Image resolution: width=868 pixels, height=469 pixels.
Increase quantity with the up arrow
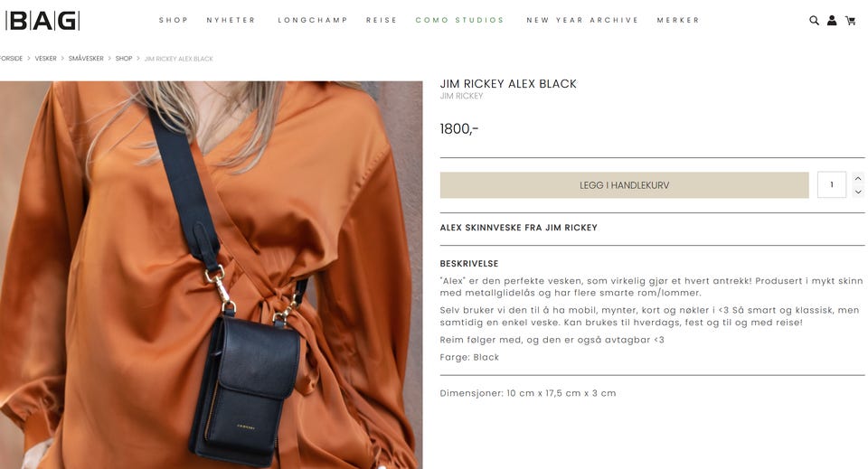tap(858, 179)
